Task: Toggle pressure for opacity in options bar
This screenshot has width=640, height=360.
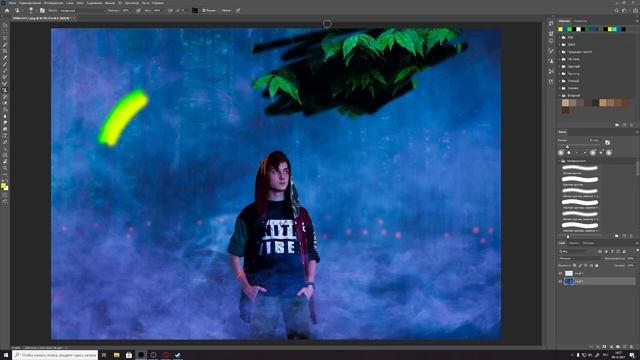Action: click(x=138, y=11)
